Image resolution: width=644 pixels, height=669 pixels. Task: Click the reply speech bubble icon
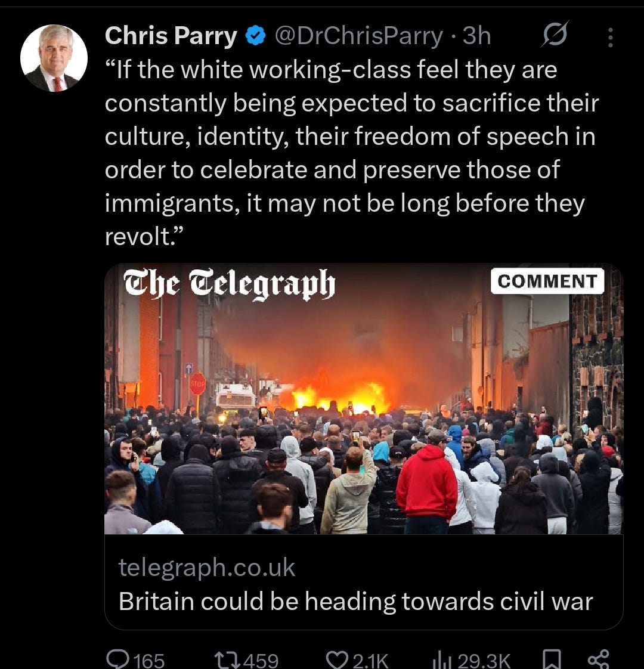point(117,659)
